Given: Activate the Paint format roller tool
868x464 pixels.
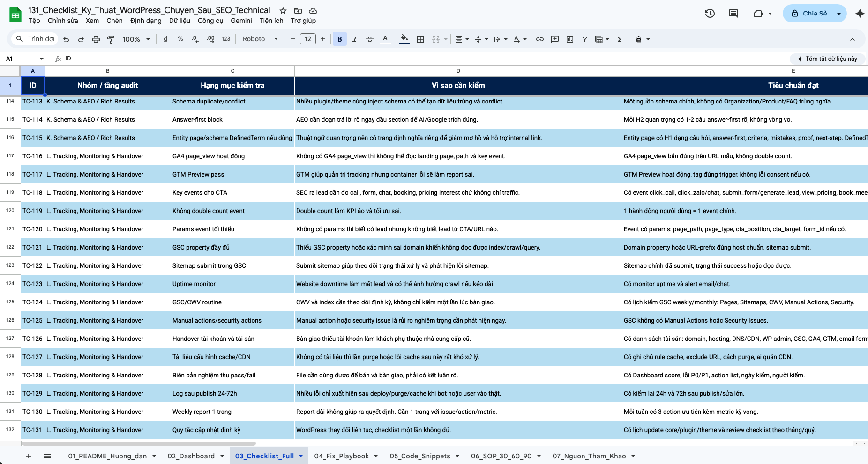Looking at the screenshot, I should click(111, 39).
